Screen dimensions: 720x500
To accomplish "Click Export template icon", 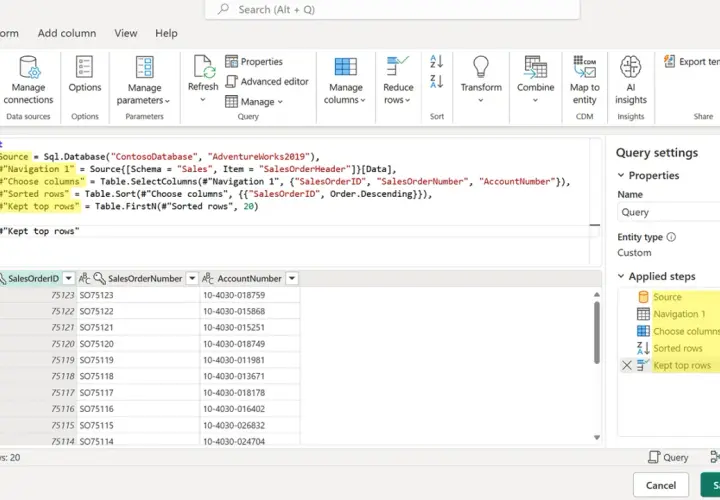I will point(669,61).
